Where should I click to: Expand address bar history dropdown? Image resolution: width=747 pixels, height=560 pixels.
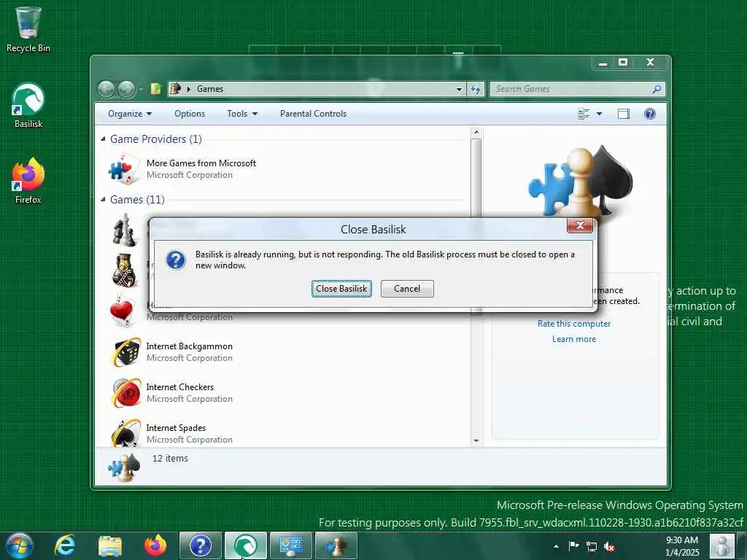(459, 89)
